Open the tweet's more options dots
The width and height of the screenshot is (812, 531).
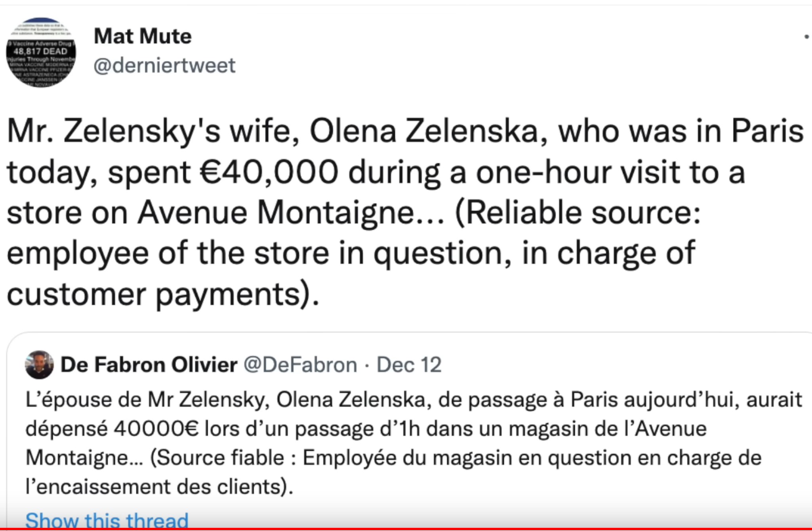click(x=806, y=36)
